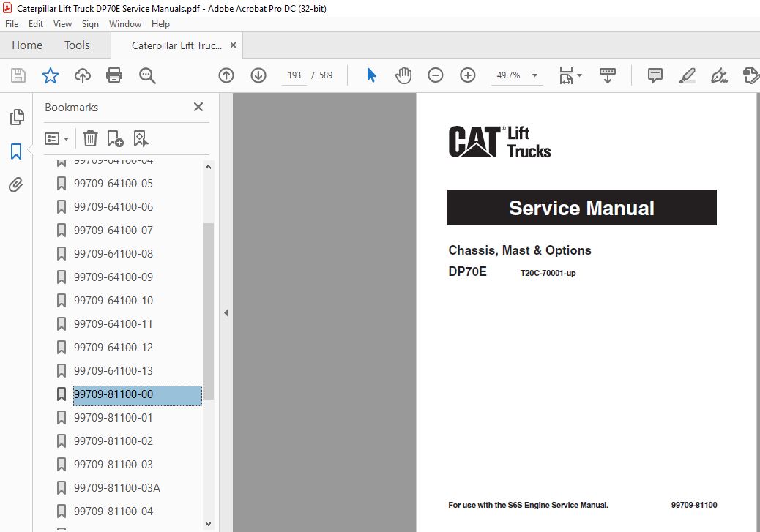Open the Find text search tool
Image resolution: width=760 pixels, height=532 pixels.
[147, 75]
